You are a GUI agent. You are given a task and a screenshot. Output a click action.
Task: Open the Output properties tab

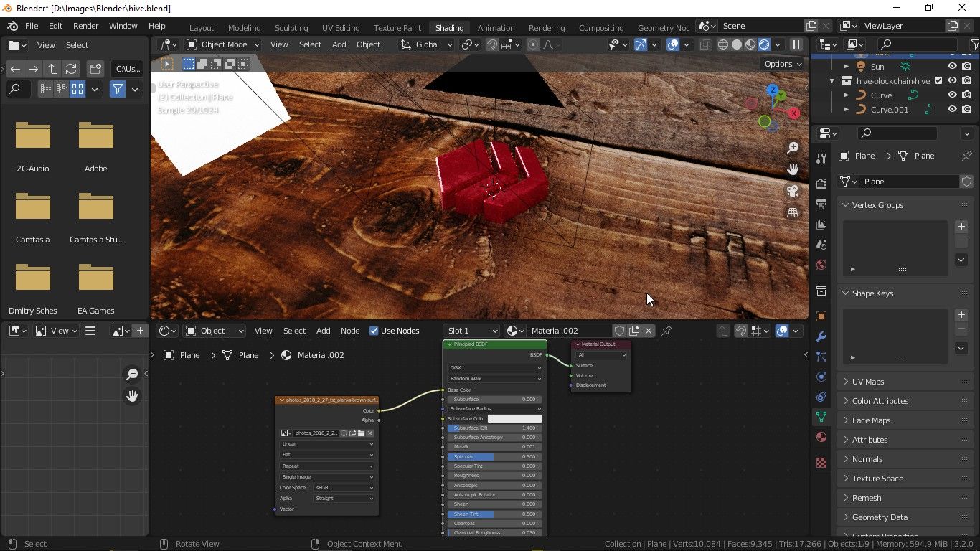[x=821, y=204]
